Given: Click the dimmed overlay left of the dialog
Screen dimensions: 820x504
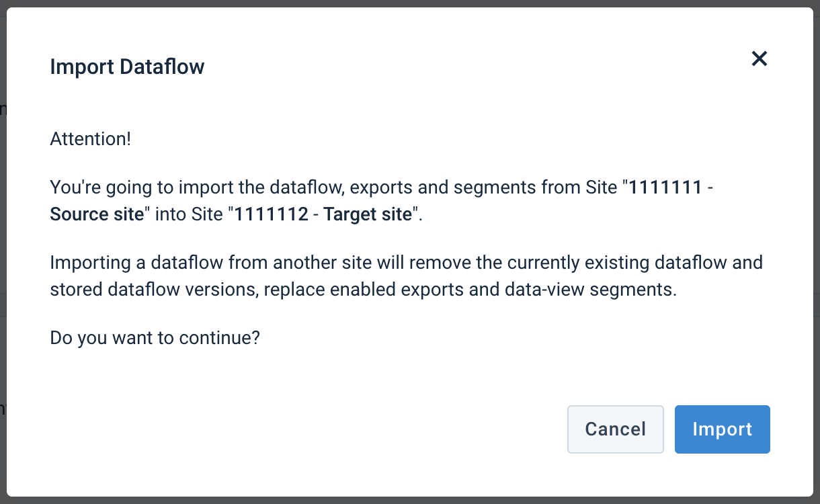Looking at the screenshot, I should (3, 269).
